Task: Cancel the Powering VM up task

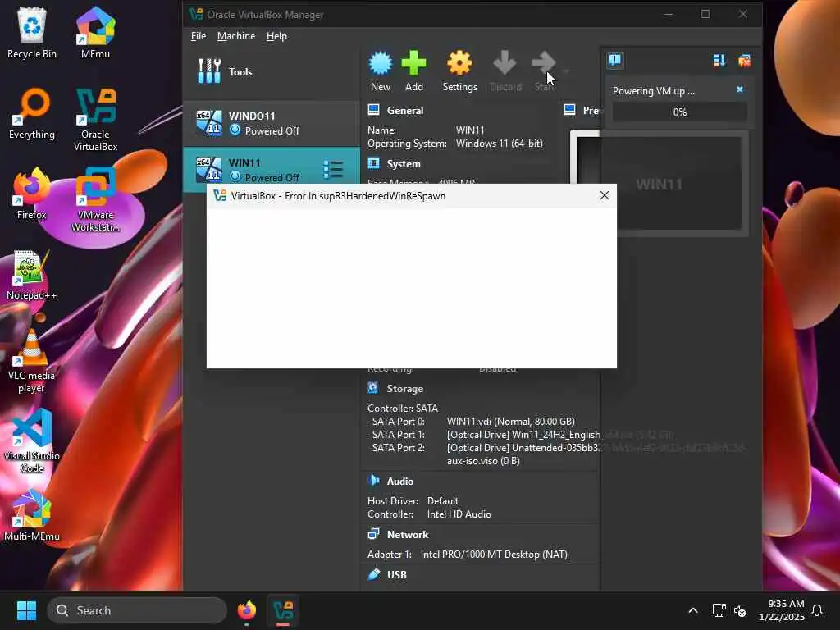Action: (740, 89)
